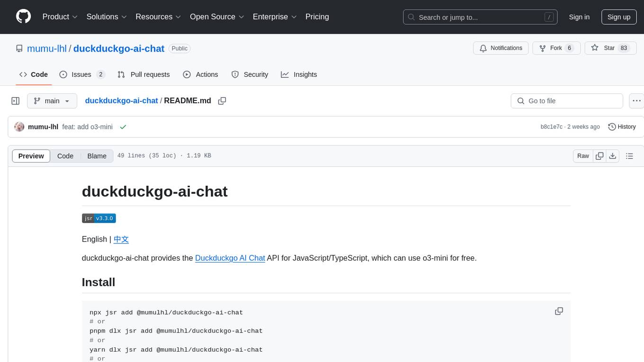Viewport: 644px width, 362px height.
Task: Open the GitHub home logo
Action: coord(23,17)
